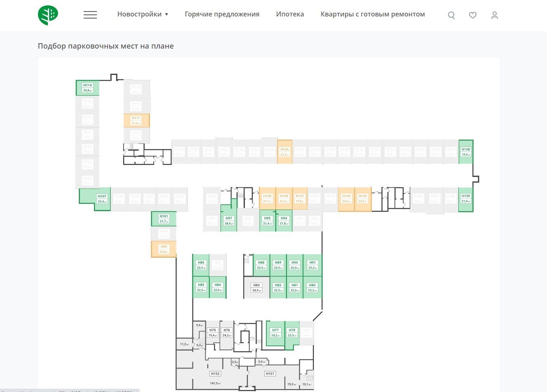Open the search icon
The width and height of the screenshot is (547, 392).
[451, 15]
